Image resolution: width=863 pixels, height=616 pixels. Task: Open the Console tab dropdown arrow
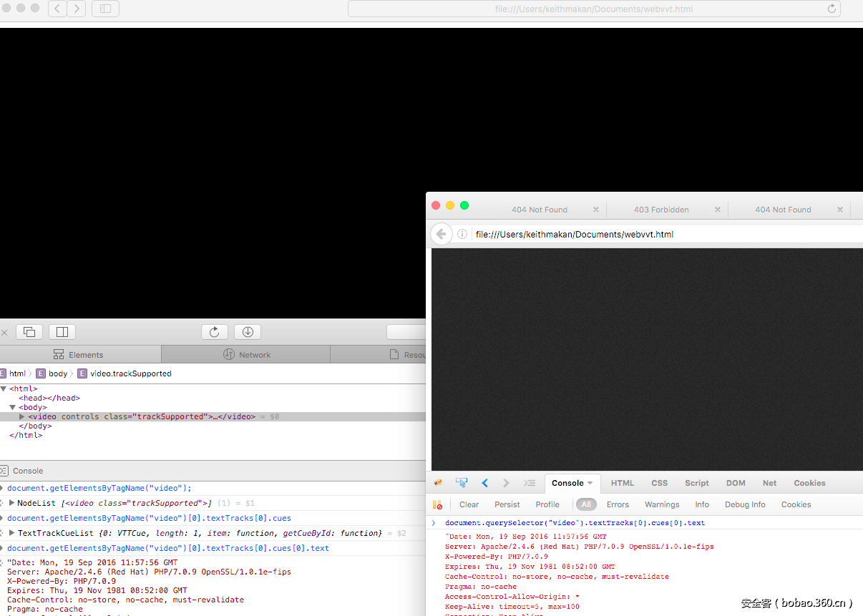pyautogui.click(x=590, y=484)
